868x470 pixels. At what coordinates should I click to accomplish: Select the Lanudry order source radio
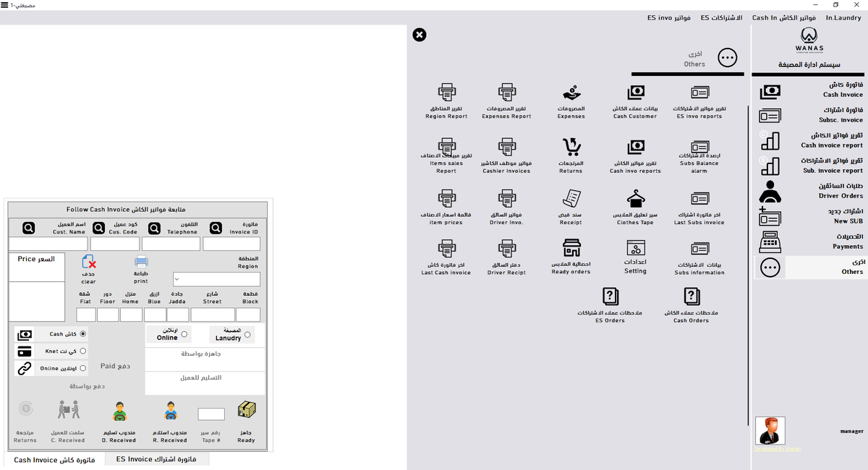(248, 334)
